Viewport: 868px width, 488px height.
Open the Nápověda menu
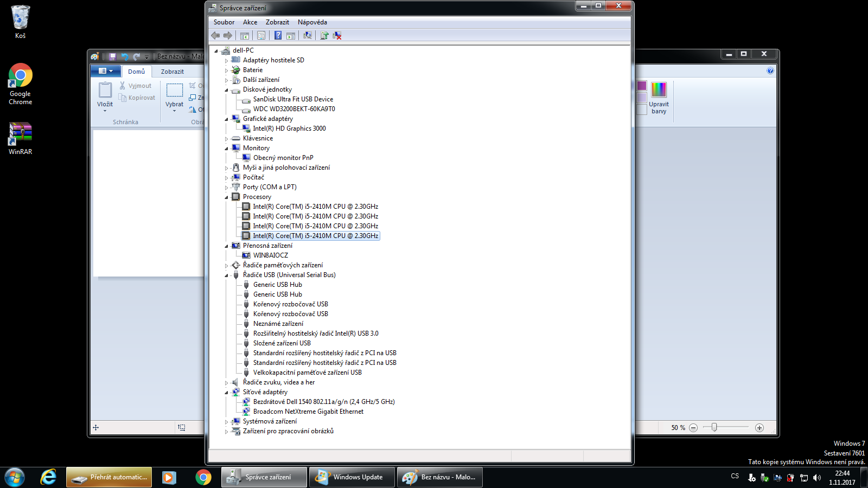click(x=312, y=22)
